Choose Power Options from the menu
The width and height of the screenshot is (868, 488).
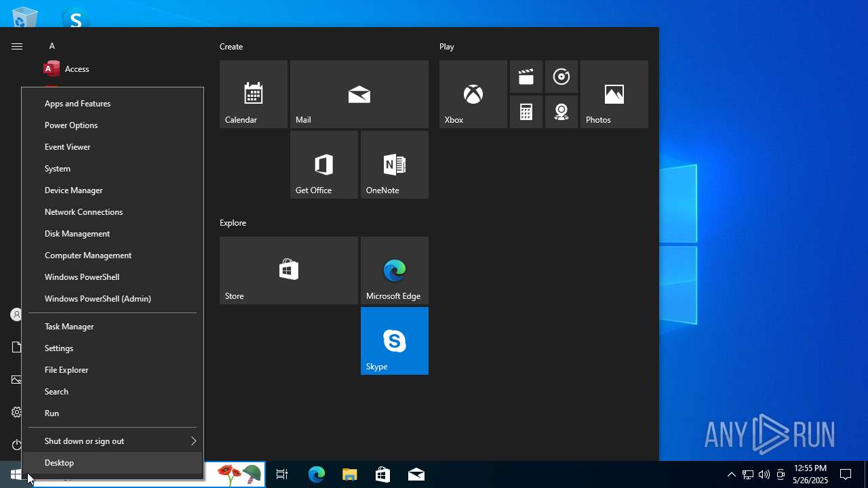(x=113, y=125)
